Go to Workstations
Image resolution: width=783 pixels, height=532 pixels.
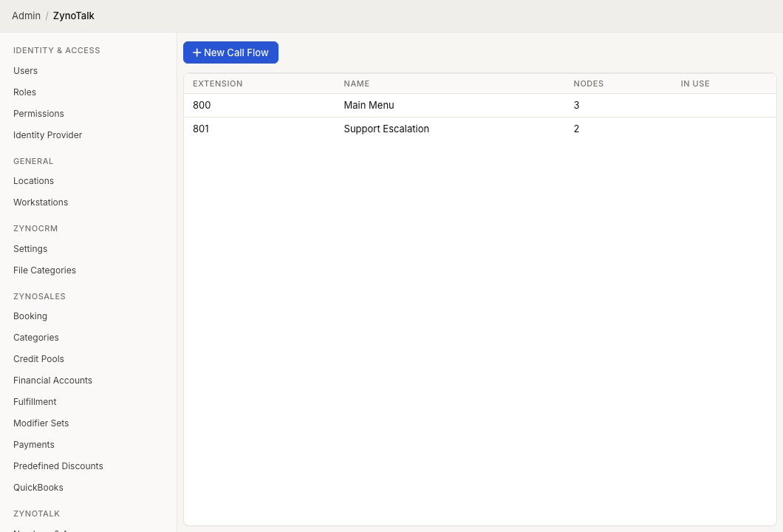[x=41, y=202]
